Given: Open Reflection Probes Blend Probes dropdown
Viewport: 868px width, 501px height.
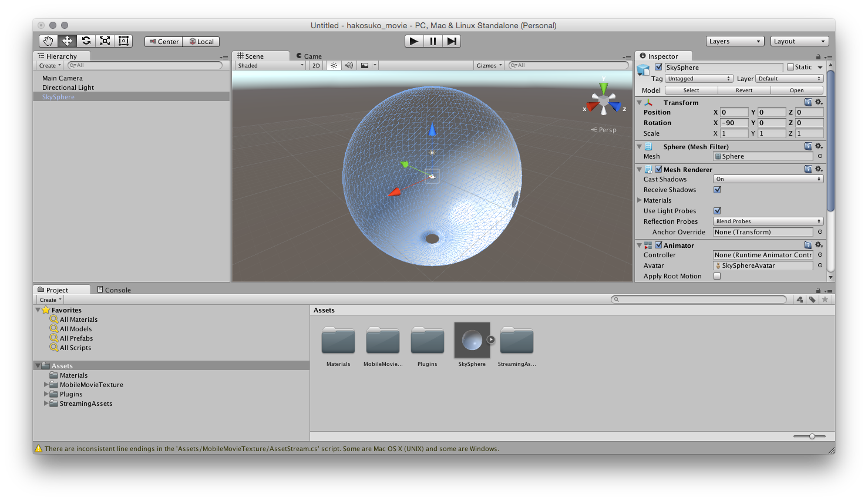Looking at the screenshot, I should pos(768,221).
